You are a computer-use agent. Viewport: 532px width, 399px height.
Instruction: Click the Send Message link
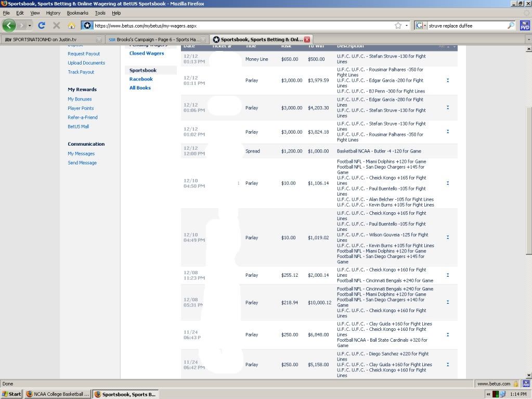[82, 163]
